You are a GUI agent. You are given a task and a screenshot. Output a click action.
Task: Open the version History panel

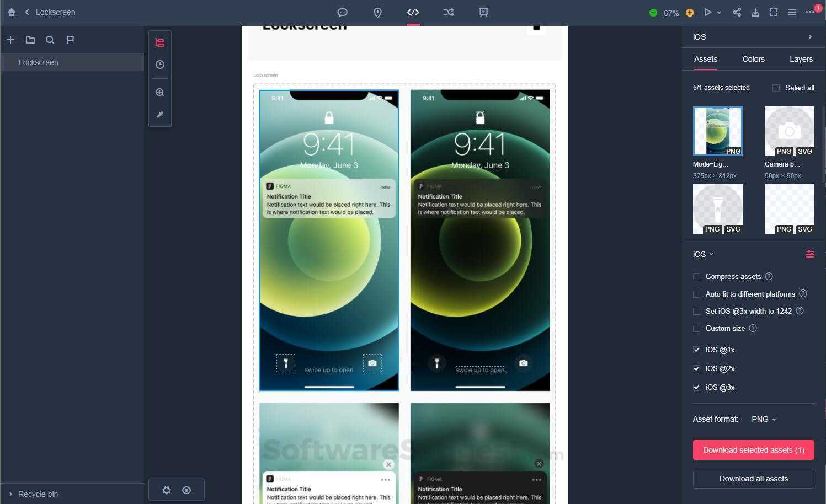click(160, 65)
